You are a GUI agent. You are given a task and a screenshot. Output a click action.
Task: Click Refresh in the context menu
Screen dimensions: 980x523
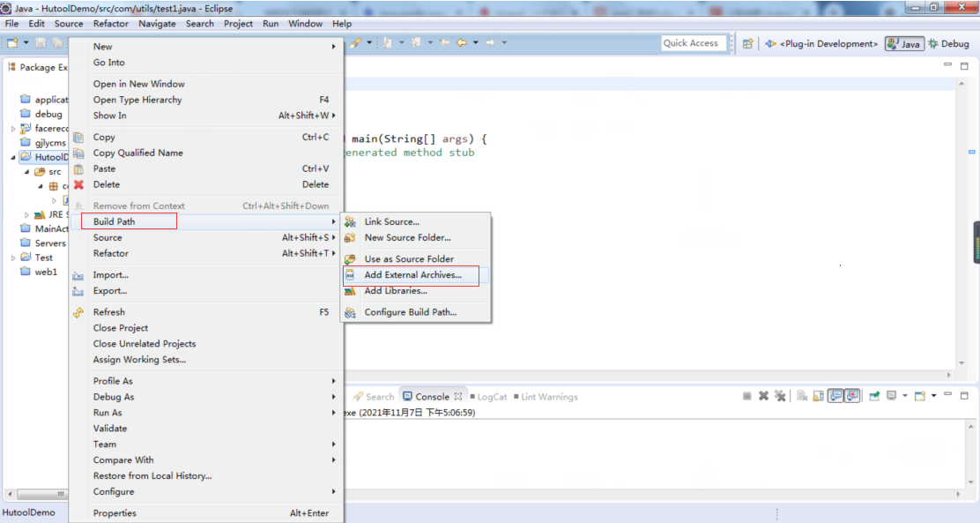coord(206,311)
